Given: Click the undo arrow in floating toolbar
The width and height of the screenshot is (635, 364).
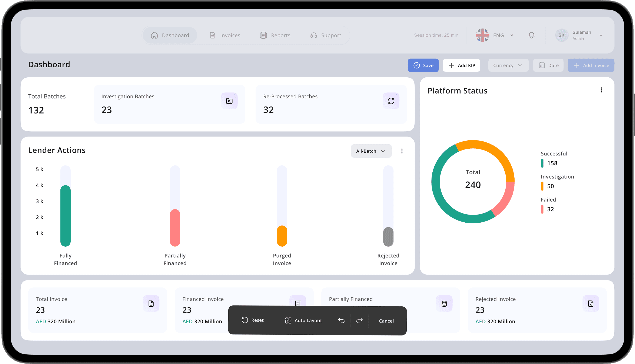Looking at the screenshot, I should 341,320.
